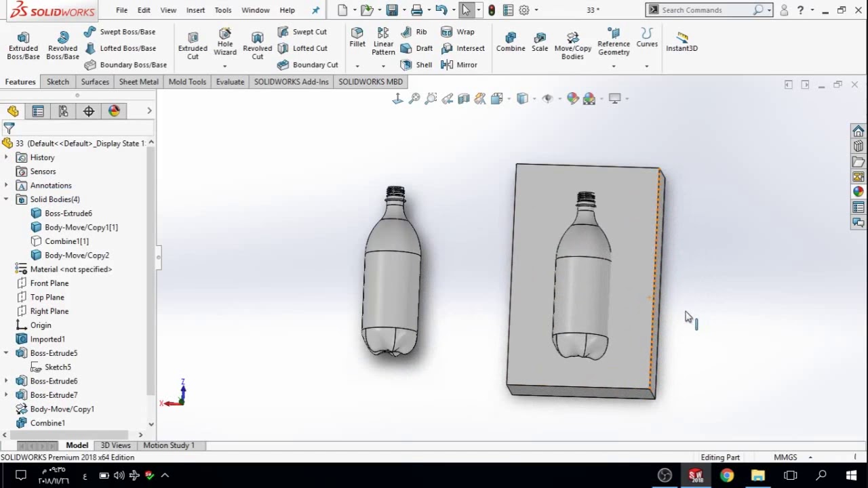Apply the Shell feature

coord(416,65)
